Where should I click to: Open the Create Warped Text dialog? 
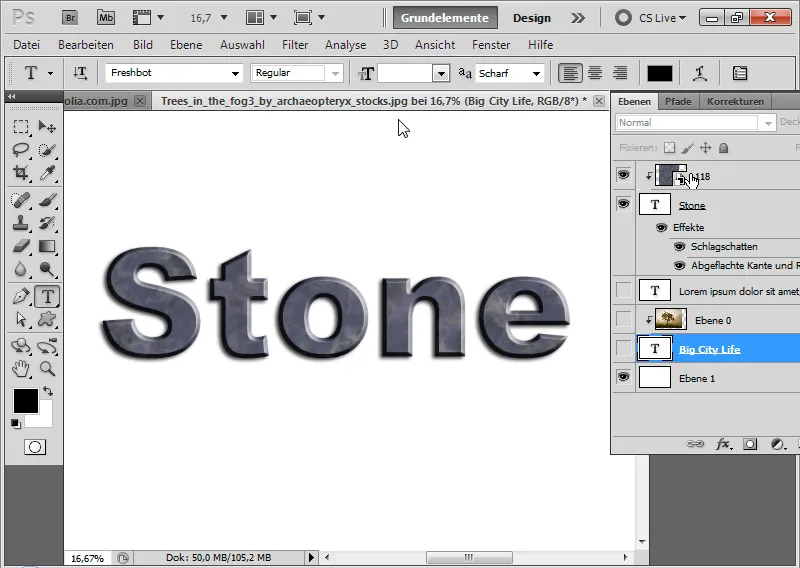point(699,73)
